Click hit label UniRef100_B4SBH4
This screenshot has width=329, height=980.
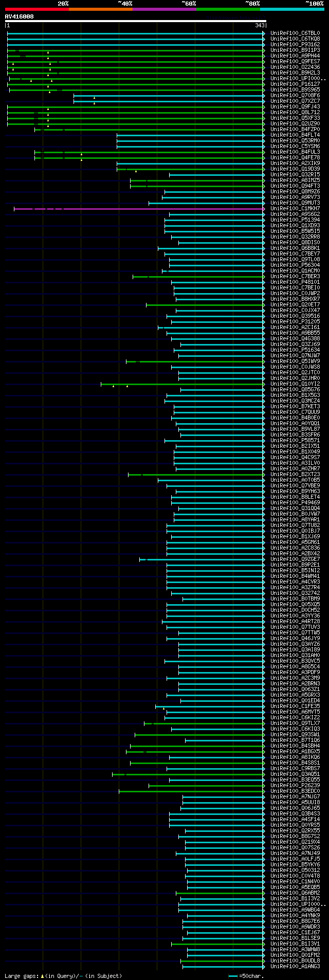295,746
